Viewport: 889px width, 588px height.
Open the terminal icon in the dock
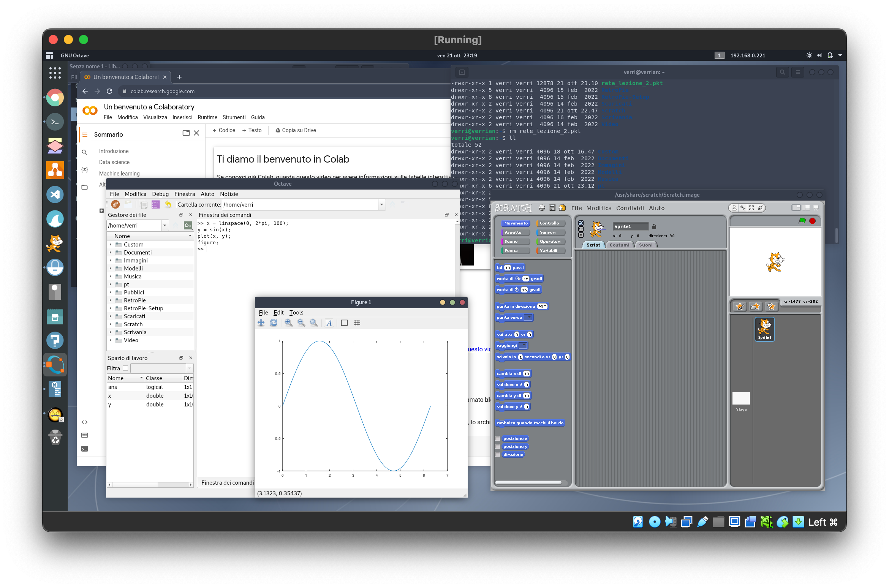click(55, 122)
